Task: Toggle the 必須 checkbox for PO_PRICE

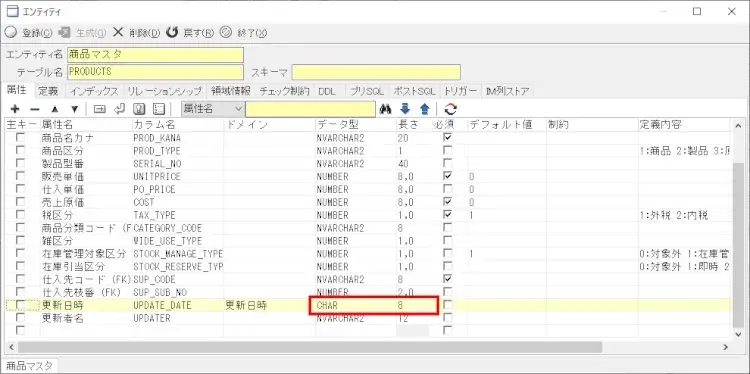Action: click(x=448, y=189)
